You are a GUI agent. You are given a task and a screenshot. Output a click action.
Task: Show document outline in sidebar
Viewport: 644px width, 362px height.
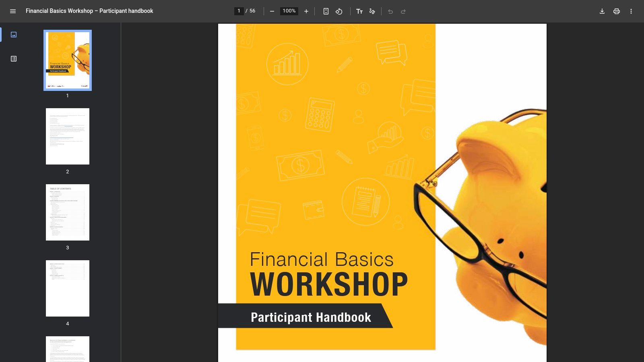[14, 59]
